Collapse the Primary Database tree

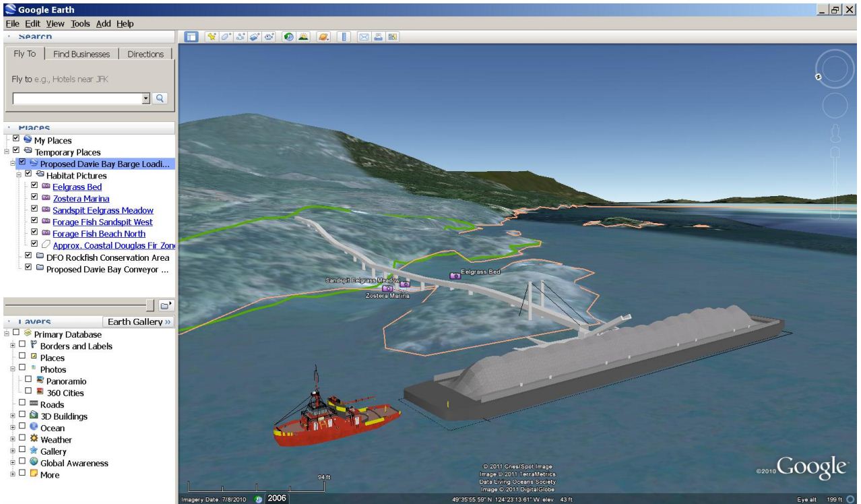pos(7,334)
